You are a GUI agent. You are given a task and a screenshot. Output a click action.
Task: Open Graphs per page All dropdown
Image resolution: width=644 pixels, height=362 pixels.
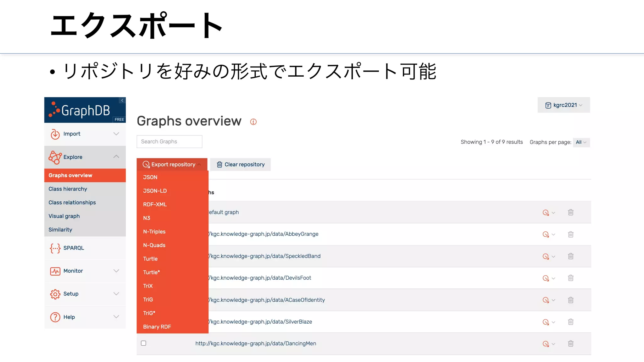coord(581,142)
